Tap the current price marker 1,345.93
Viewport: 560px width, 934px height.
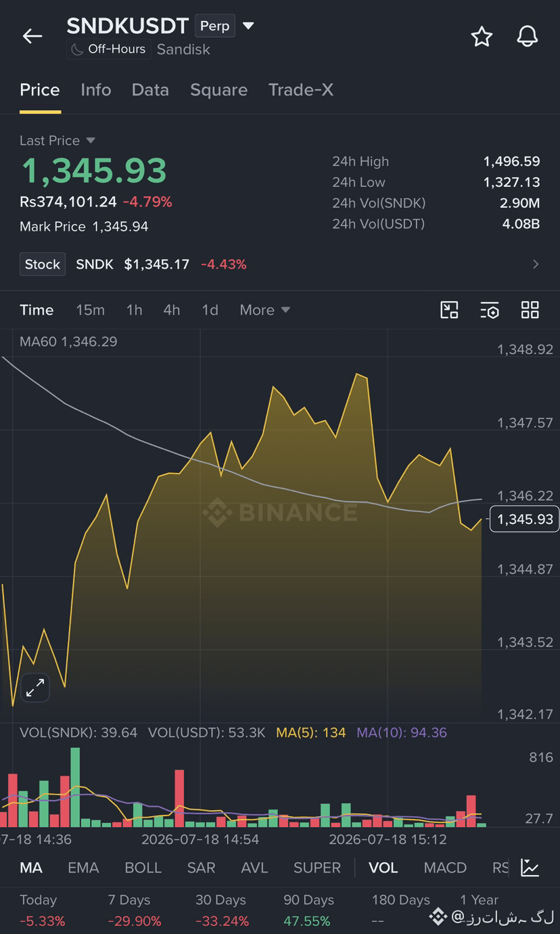tap(525, 519)
